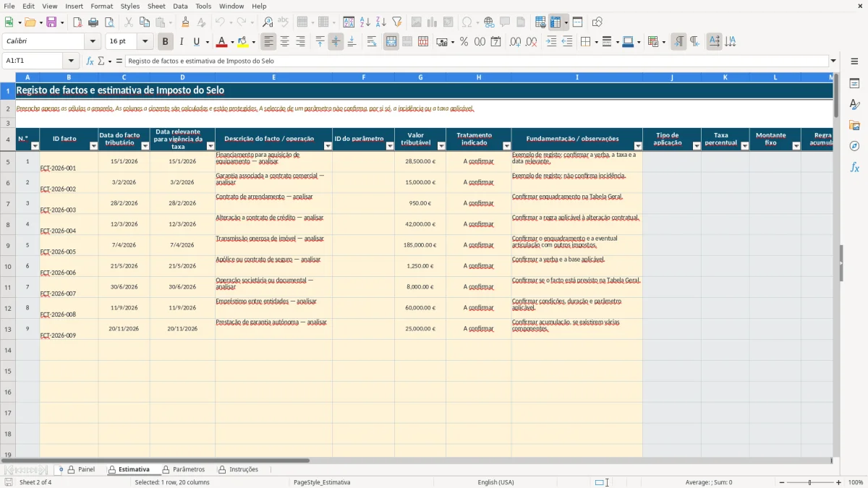Select row 9 header
The width and height of the screenshot is (868, 488).
tap(8, 245)
